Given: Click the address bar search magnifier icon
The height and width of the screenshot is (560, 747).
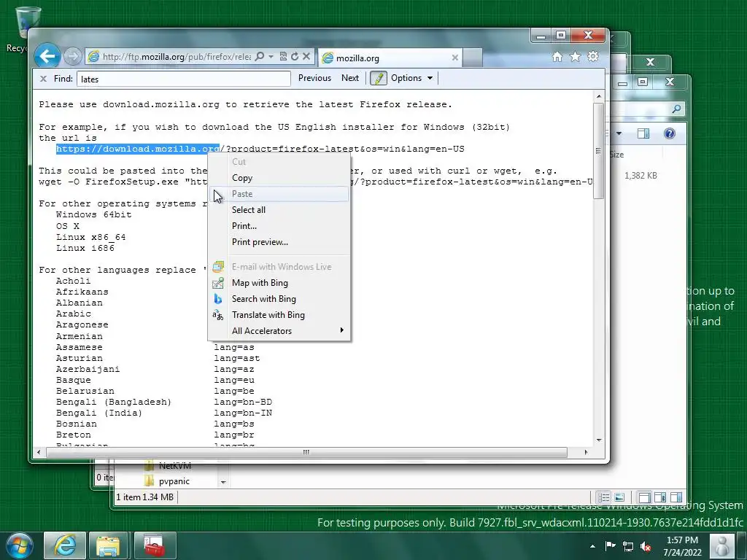Looking at the screenshot, I should (x=260, y=56).
